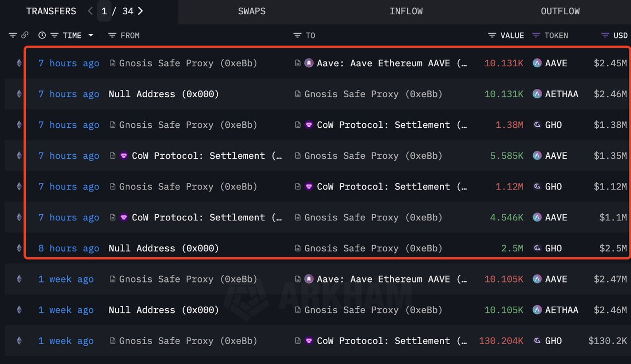
Task: Click AETHAA token icon on the 10.105K row
Action: [537, 310]
